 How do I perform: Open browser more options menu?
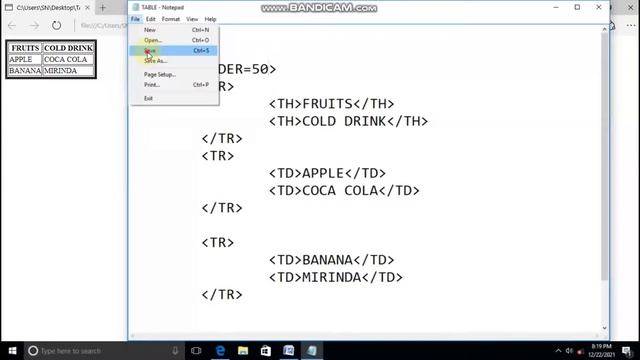click(631, 25)
